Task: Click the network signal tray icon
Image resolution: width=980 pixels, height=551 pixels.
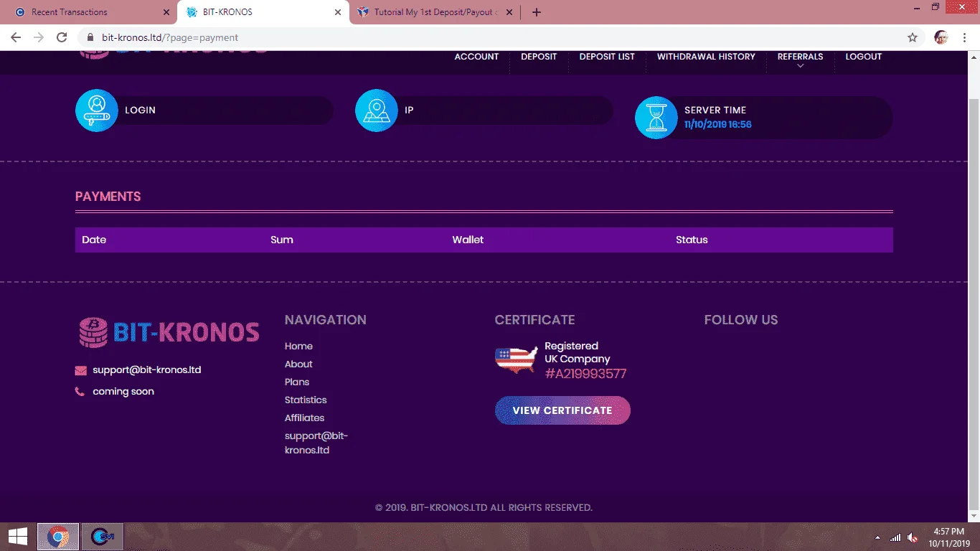Action: pos(895,537)
